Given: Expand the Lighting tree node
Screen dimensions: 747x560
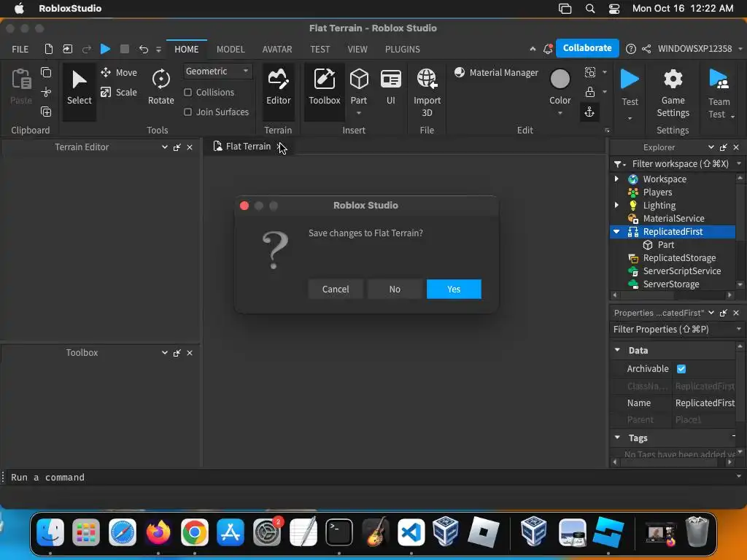Looking at the screenshot, I should (x=616, y=205).
